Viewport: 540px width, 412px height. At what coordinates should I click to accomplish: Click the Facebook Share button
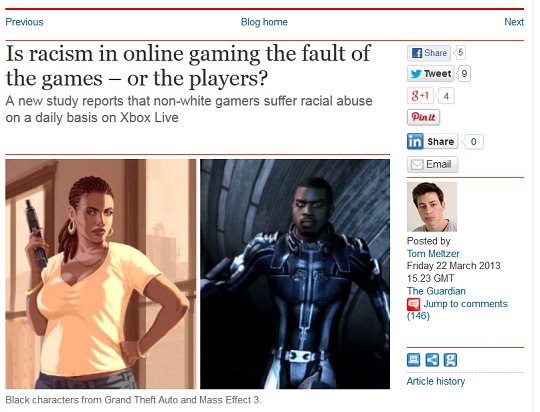click(429, 53)
